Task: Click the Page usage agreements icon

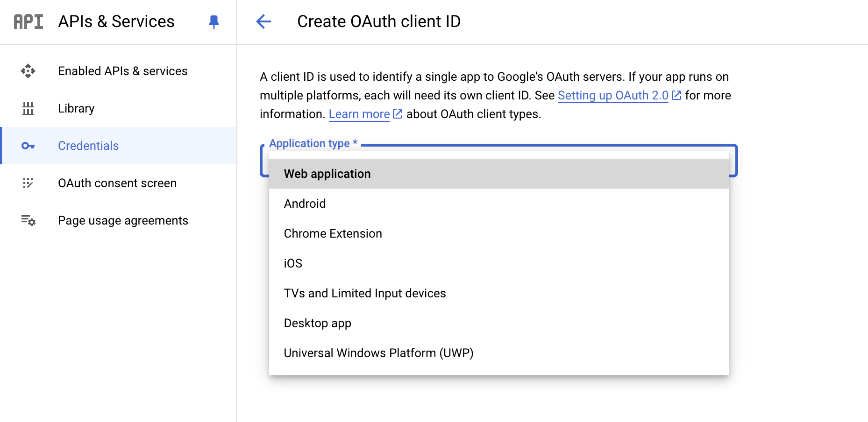Action: pos(28,220)
